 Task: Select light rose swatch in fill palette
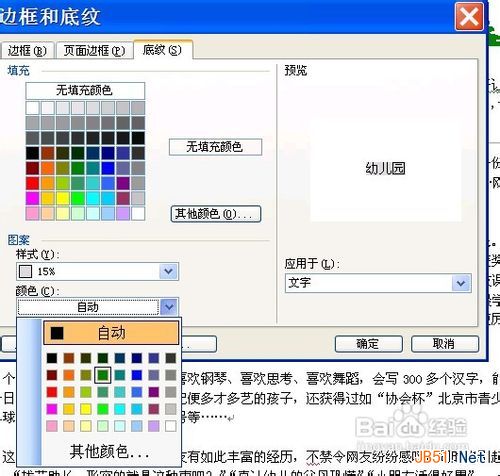coord(33,213)
